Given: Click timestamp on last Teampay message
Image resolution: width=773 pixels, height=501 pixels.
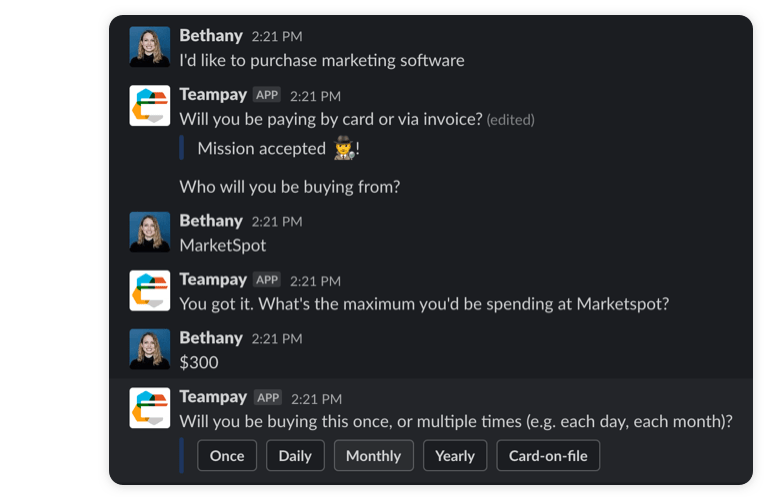Looking at the screenshot, I should pos(316,399).
